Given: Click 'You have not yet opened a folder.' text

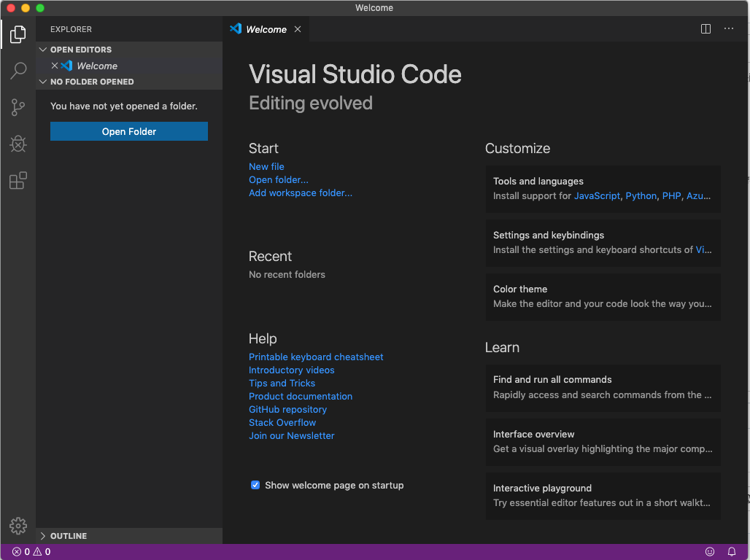Looking at the screenshot, I should [124, 106].
